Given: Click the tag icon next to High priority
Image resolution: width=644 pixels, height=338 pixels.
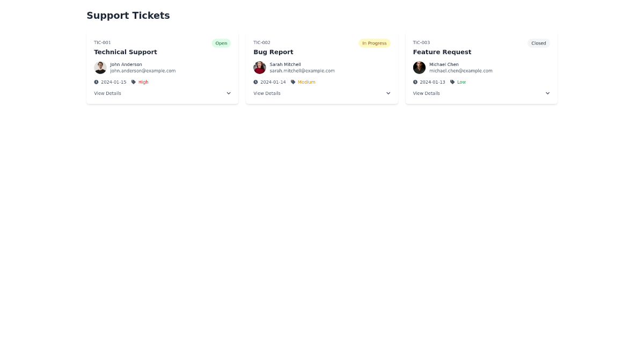Looking at the screenshot, I should pos(134,82).
